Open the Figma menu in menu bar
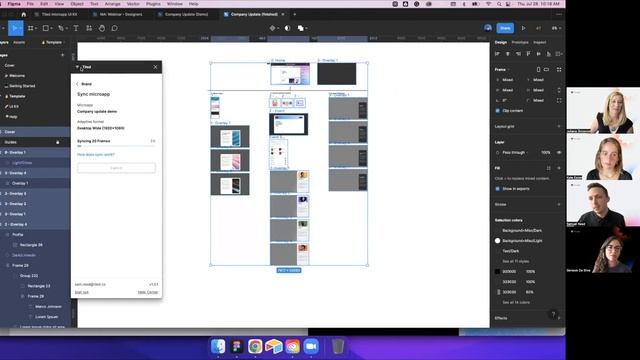The height and width of the screenshot is (360, 640). click(14, 4)
